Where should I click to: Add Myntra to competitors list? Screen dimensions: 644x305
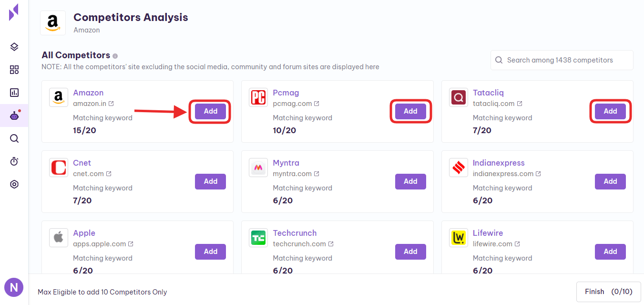(410, 181)
